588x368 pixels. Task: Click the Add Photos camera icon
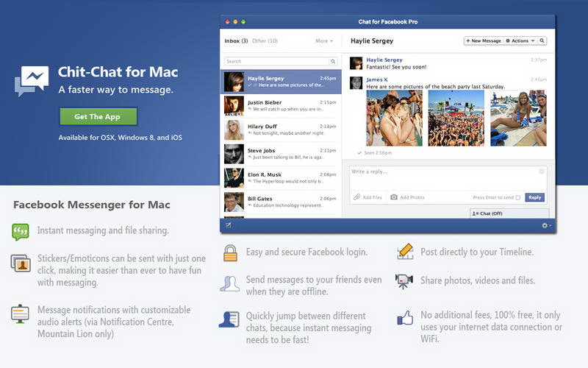(x=394, y=197)
